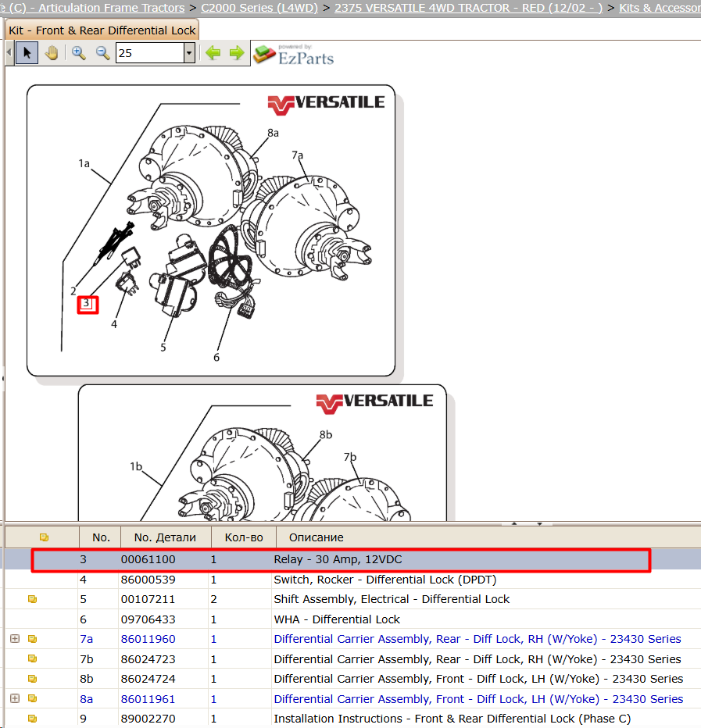Select the Installation Instructions row
The image size is (701, 728).
tap(352, 719)
